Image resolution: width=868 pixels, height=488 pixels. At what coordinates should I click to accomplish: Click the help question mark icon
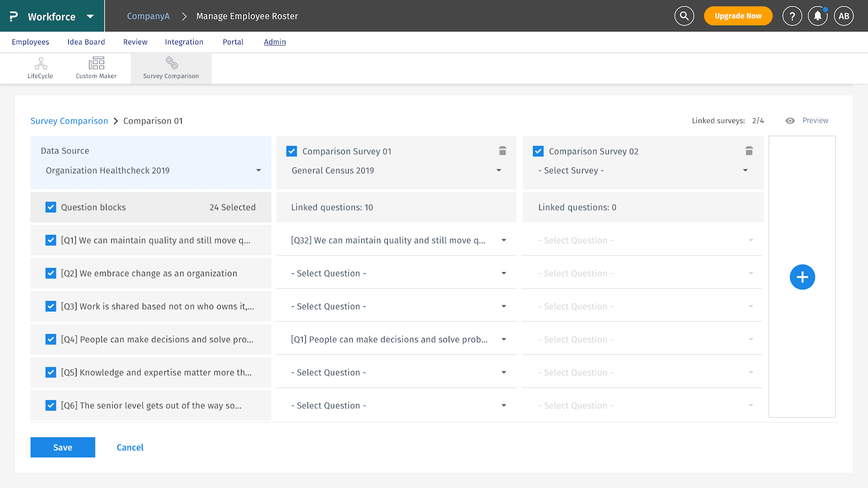(x=792, y=16)
